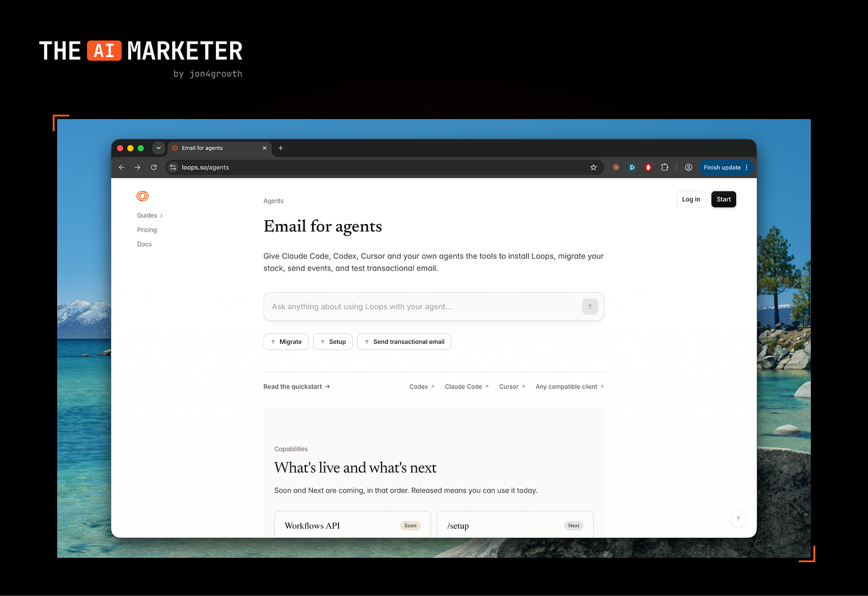Go back using the browser back arrow

click(x=122, y=167)
